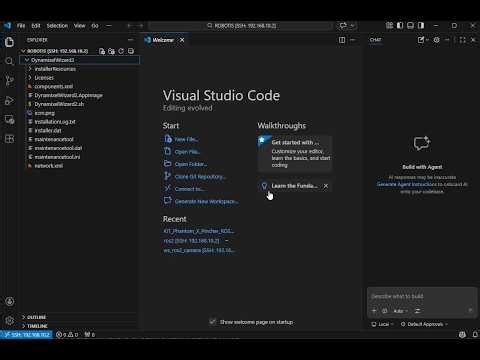The width and height of the screenshot is (480, 360).
Task: Collapse all folders in Explorer
Action: [x=131, y=51]
